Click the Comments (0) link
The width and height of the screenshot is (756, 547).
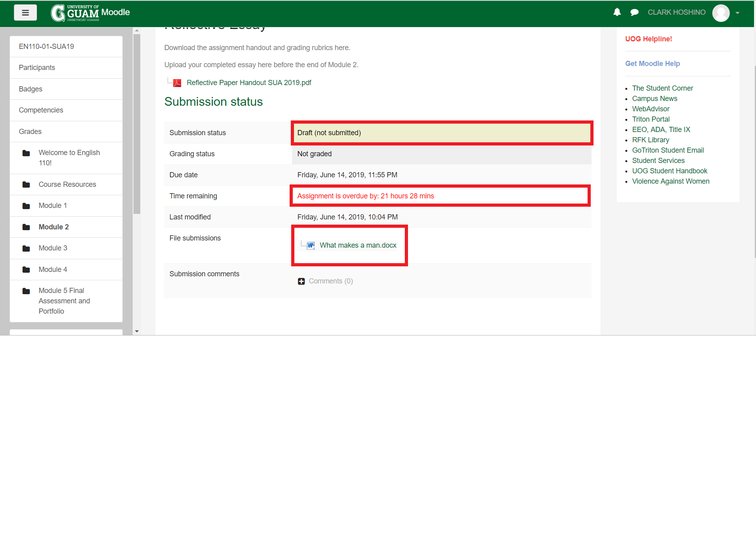[x=331, y=281]
